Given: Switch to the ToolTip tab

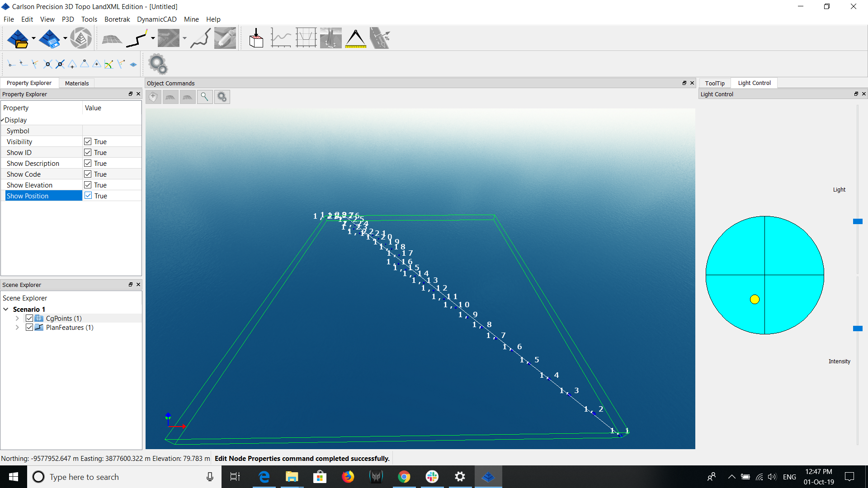Looking at the screenshot, I should pyautogui.click(x=715, y=83).
